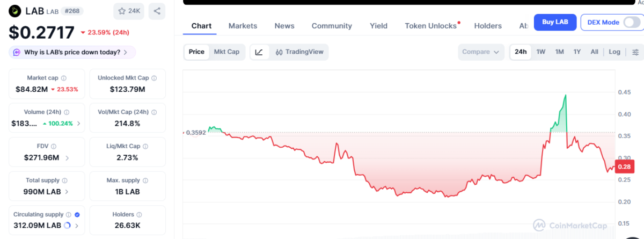This screenshot has height=239, width=644.
Task: Click the Holders info icon
Action: point(139,214)
